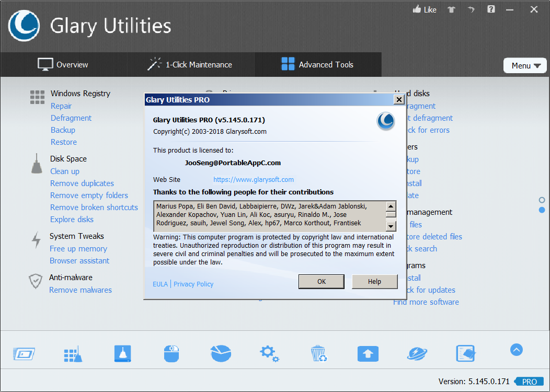The image size is (550, 392).
Task: Open the registry Repair link
Action: [x=61, y=106]
